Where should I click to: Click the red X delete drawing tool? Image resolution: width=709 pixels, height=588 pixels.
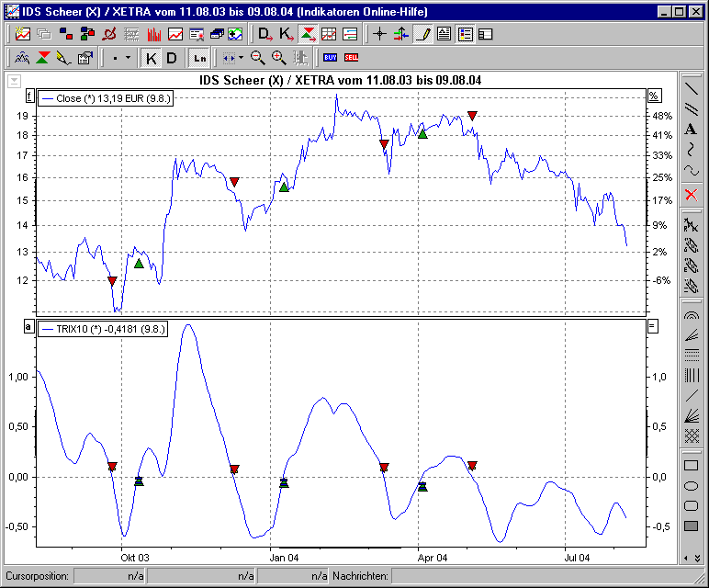(x=691, y=195)
